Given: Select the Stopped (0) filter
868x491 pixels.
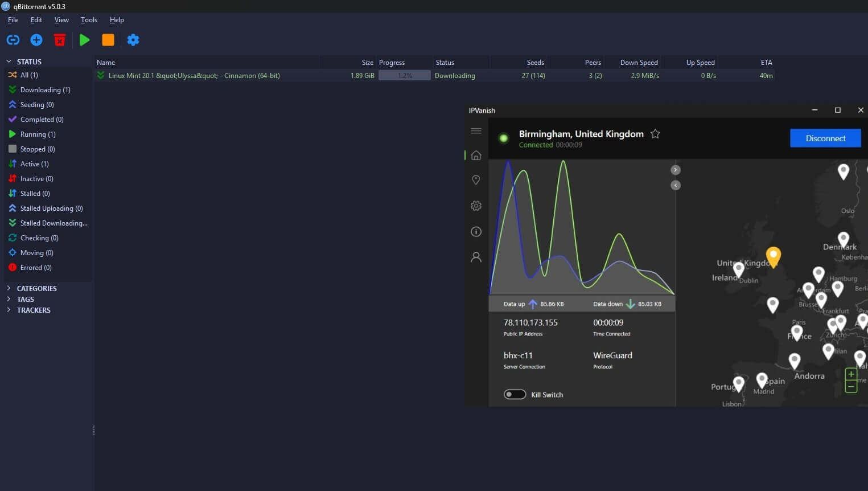Looking at the screenshot, I should [48, 149].
